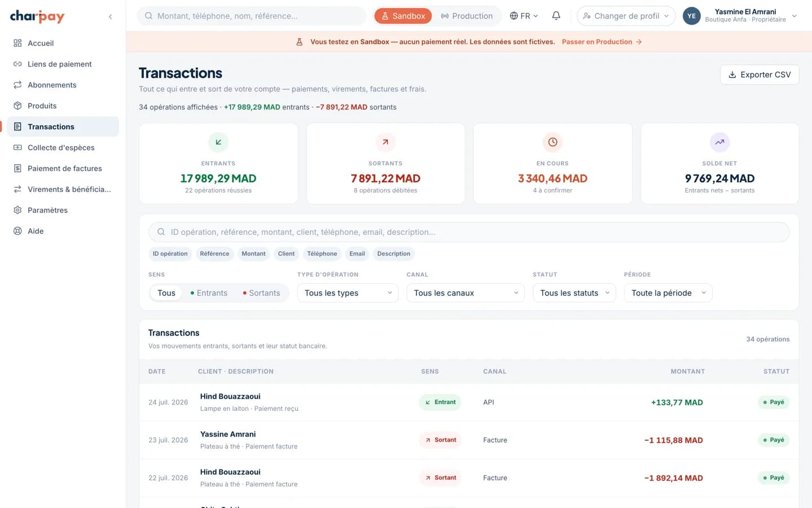This screenshot has height=508, width=812.
Task: Select the Tous direction filter
Action: (x=166, y=293)
